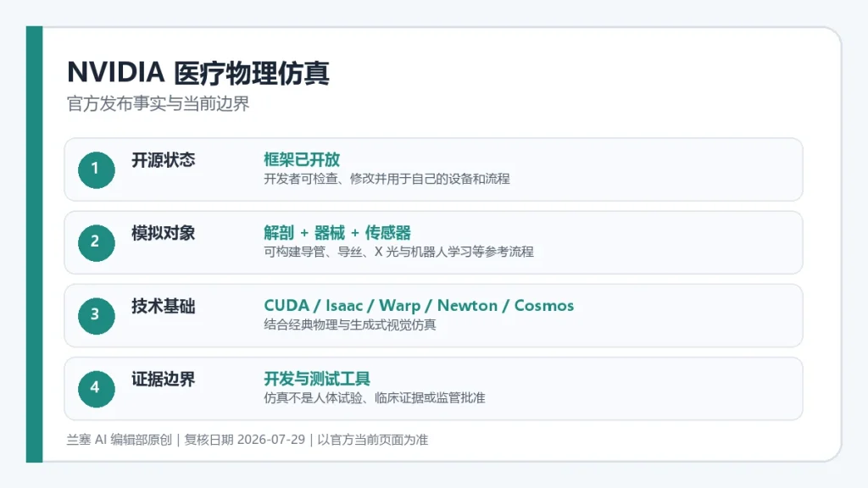Click the subtitle 官方发布事实与当前边界

point(159,103)
